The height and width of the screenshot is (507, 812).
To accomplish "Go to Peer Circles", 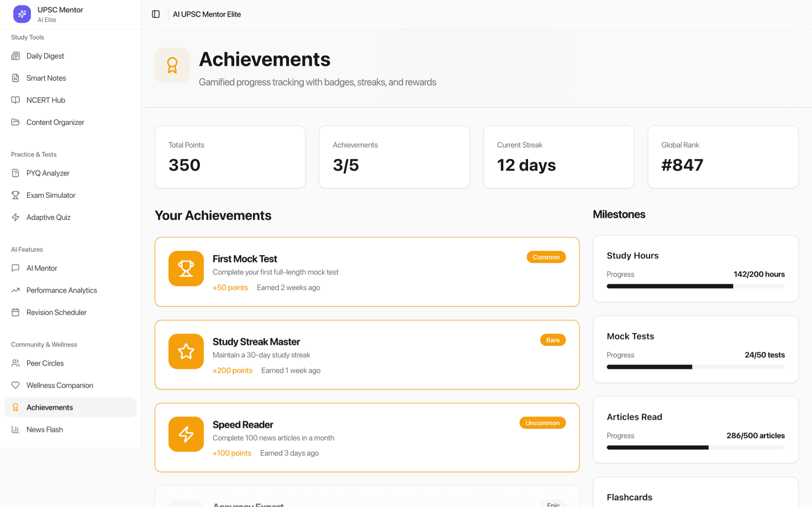I will point(70,363).
